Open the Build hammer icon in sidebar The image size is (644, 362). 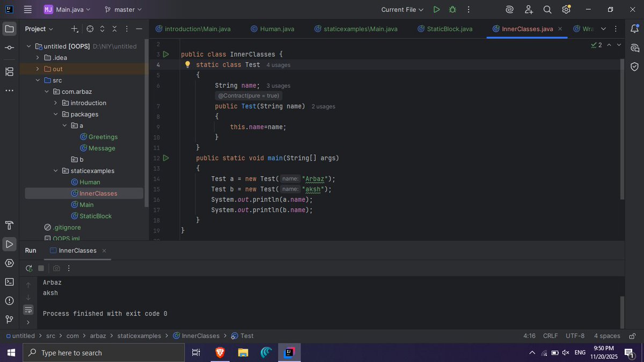point(9,225)
